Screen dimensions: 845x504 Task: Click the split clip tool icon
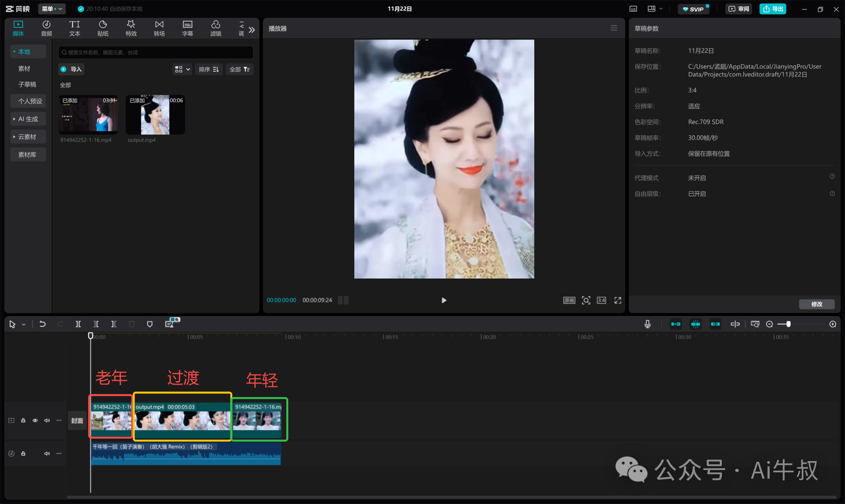point(78,324)
